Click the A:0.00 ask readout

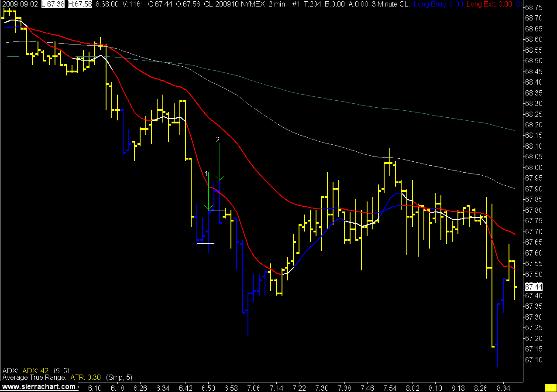359,4
